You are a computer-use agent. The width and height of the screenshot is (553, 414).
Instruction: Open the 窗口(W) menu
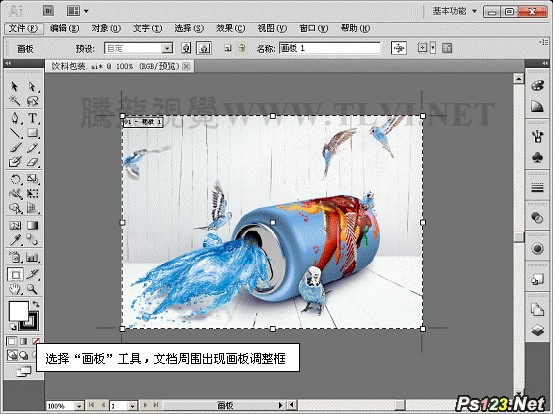tap(314, 29)
